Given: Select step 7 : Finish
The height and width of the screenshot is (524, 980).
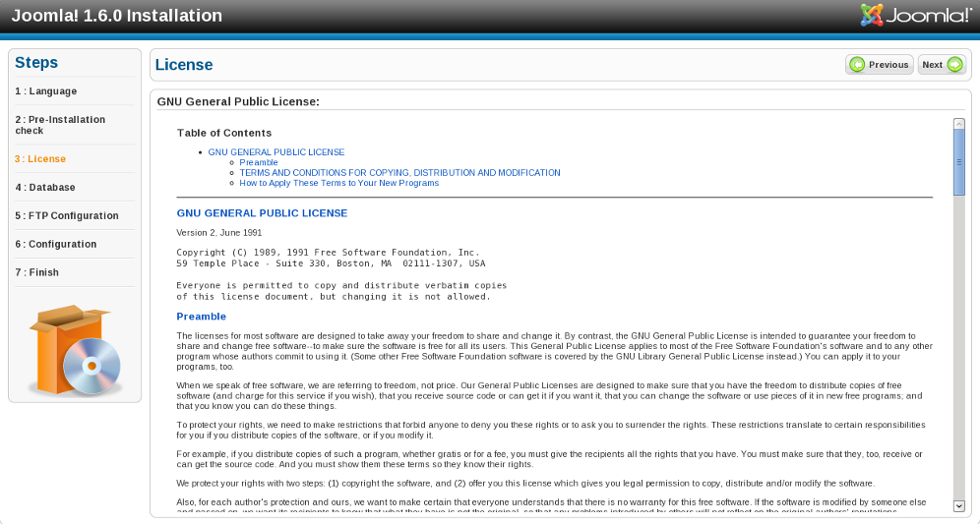Looking at the screenshot, I should (x=36, y=273).
